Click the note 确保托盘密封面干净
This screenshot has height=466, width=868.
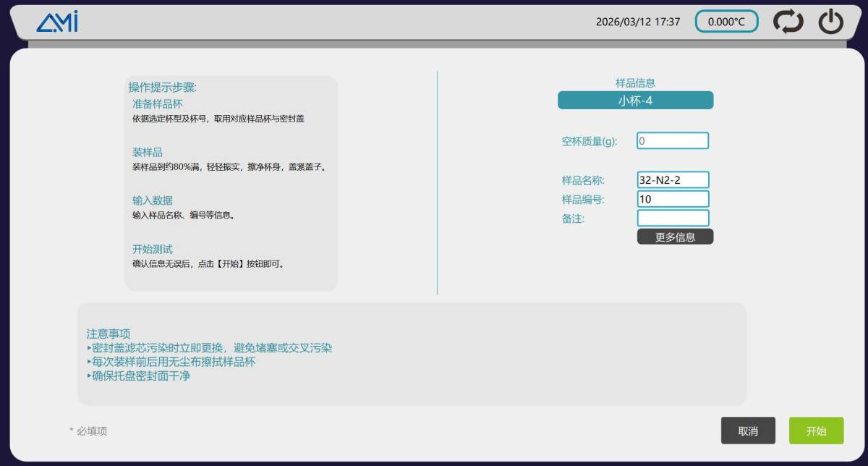click(x=138, y=376)
